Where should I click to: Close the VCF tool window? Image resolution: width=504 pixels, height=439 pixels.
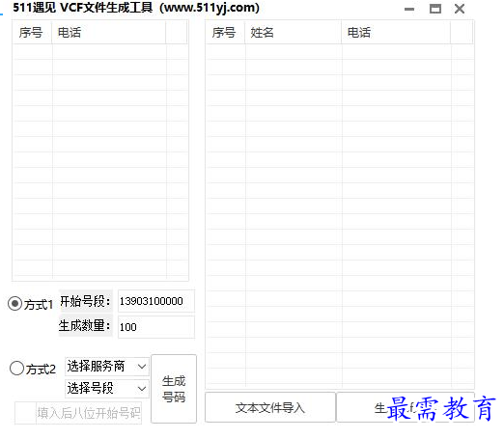coord(460,9)
